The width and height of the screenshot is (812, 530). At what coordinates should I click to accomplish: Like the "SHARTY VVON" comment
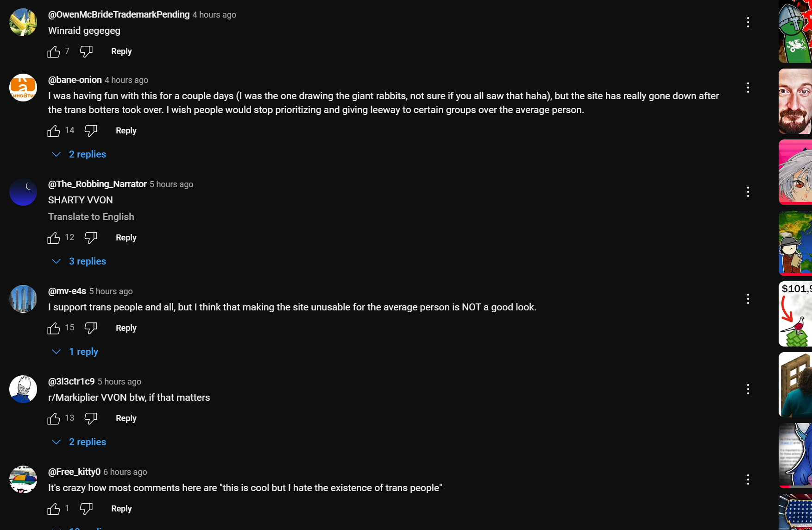click(54, 238)
